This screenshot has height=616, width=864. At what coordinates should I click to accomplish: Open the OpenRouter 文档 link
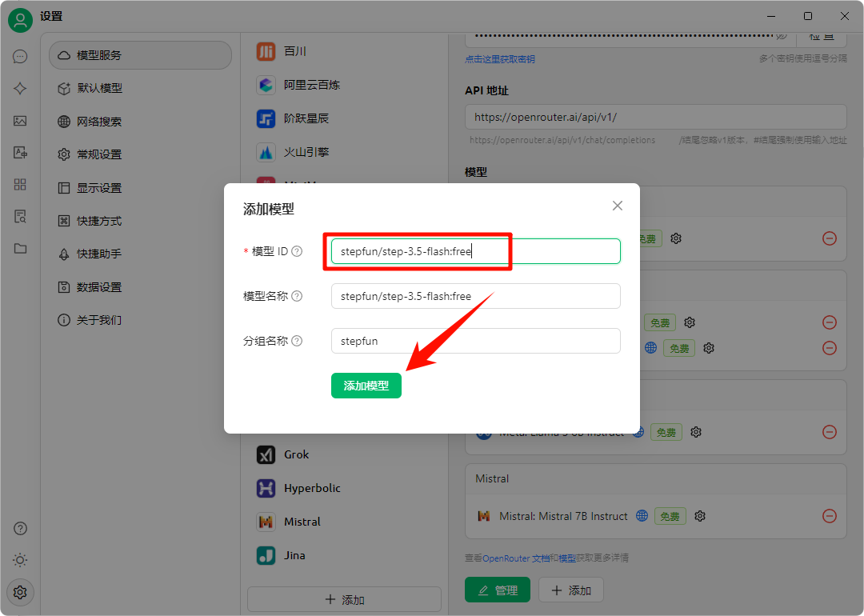[516, 558]
